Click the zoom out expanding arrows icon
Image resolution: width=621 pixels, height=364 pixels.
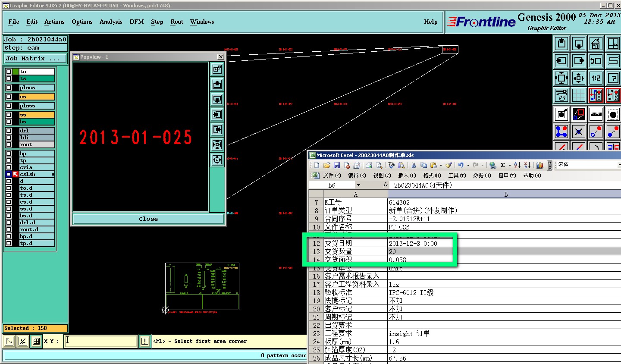tap(561, 78)
